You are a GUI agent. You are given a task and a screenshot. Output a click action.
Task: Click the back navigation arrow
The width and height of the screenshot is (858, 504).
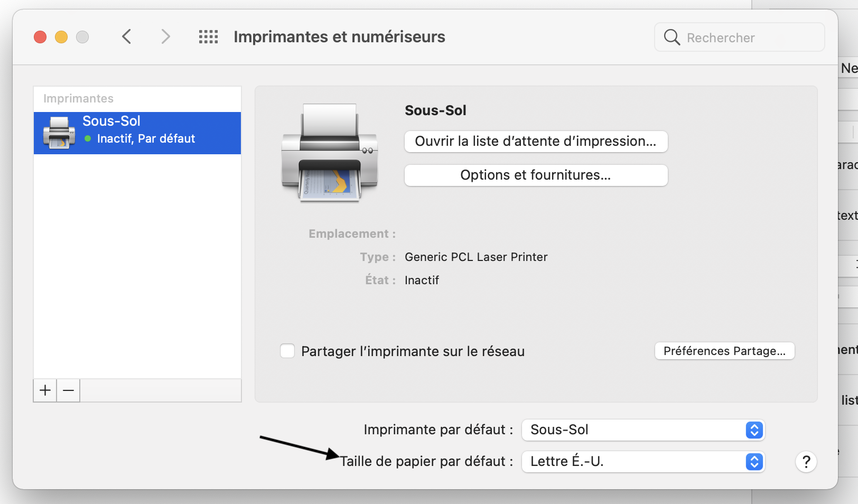click(126, 37)
